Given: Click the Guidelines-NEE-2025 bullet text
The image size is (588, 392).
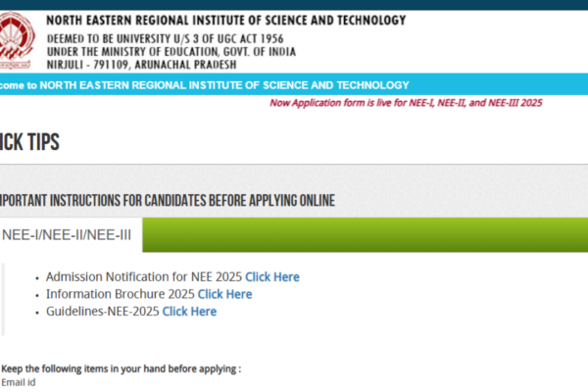Looking at the screenshot, I should [x=103, y=312].
